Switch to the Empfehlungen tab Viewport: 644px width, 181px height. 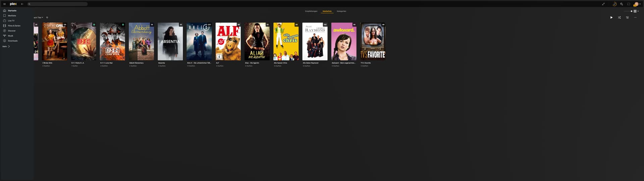311,11
